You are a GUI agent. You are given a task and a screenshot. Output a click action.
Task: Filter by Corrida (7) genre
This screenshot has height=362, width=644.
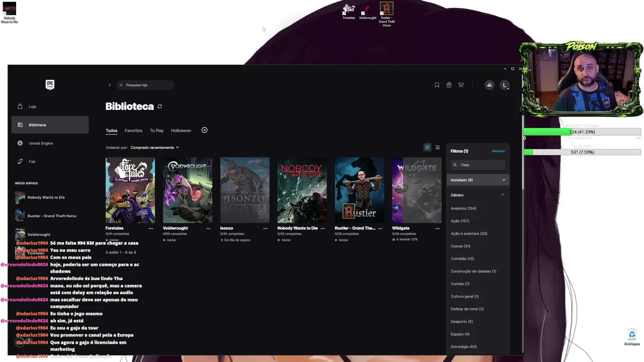[460, 284]
